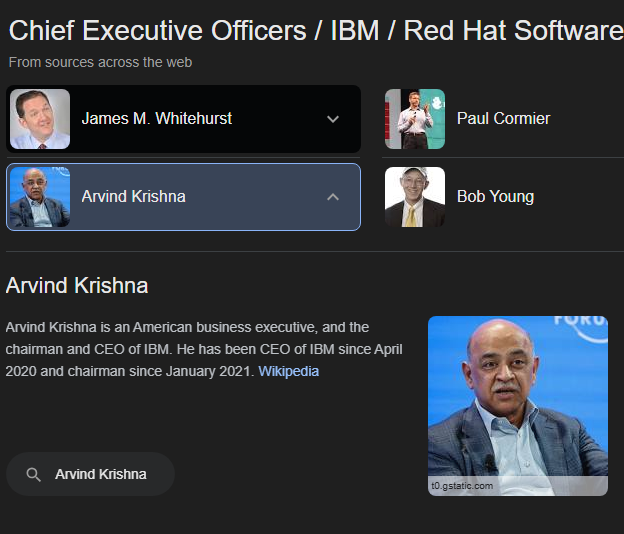
Task: Click the magnifier icon in search chip
Action: tap(33, 474)
